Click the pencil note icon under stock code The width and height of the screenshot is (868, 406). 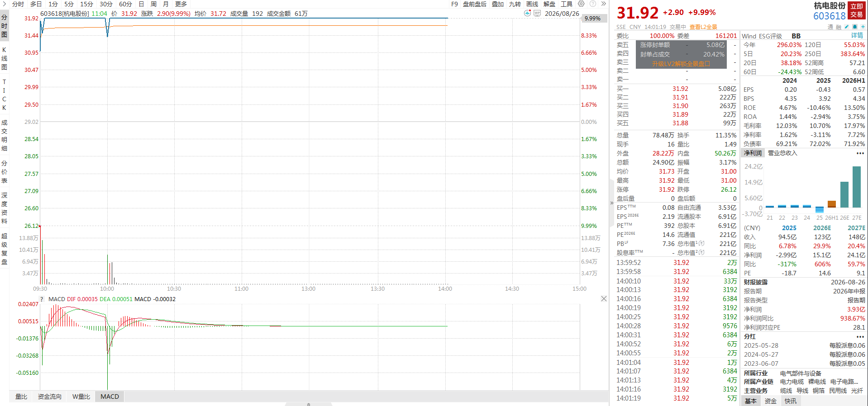847,27
